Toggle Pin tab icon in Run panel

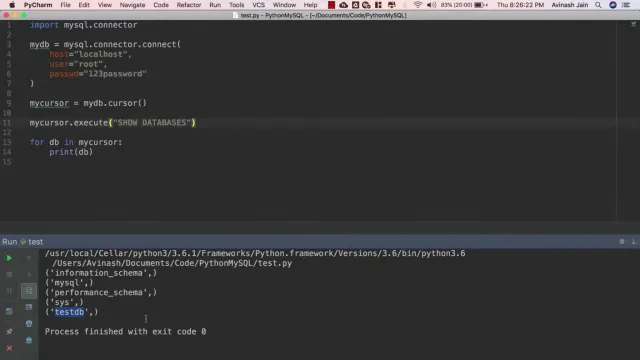point(9,331)
